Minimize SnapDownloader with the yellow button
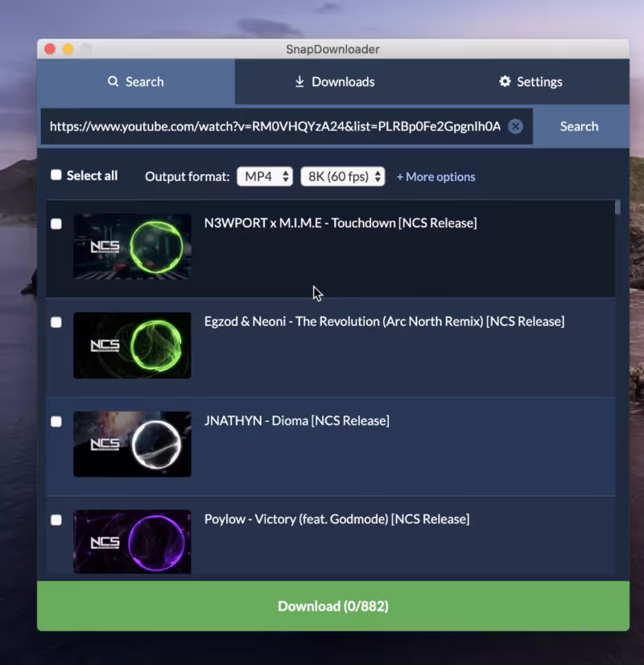Viewport: 644px width, 665px height. pyautogui.click(x=68, y=49)
